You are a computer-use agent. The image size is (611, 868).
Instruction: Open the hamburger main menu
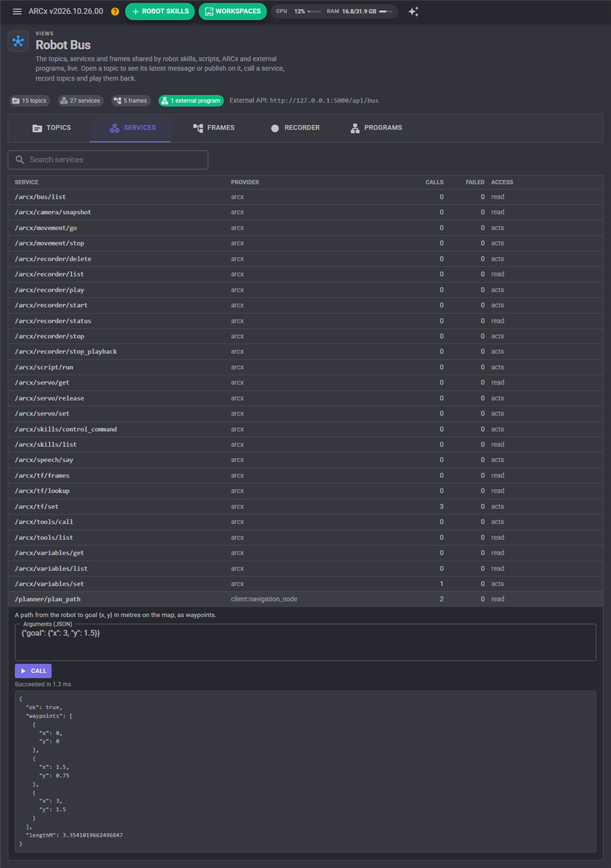point(17,11)
